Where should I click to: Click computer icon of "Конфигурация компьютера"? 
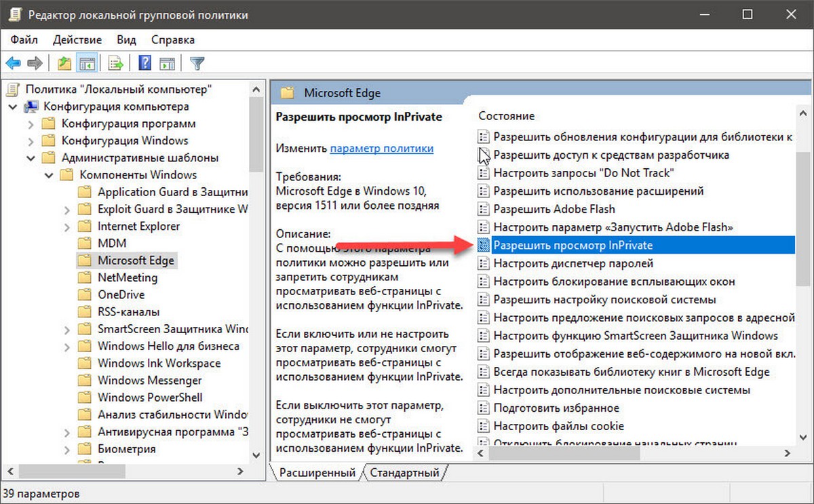31,106
